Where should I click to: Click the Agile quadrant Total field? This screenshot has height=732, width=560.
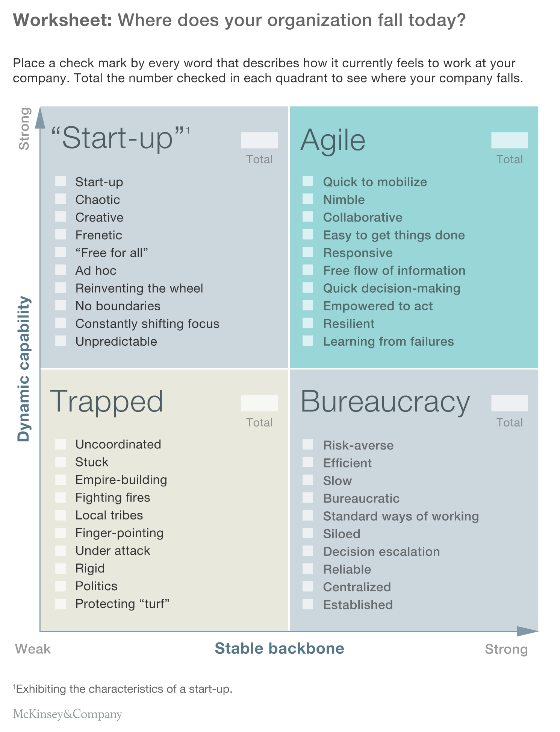click(509, 140)
